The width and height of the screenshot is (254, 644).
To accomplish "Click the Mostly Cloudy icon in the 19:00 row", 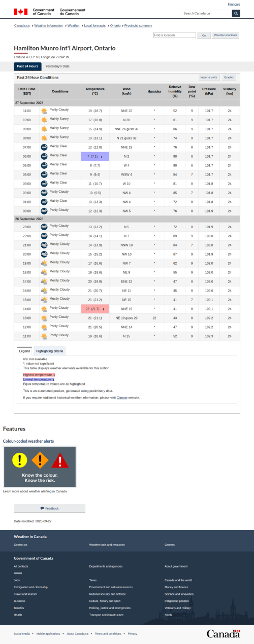I will [44, 263].
